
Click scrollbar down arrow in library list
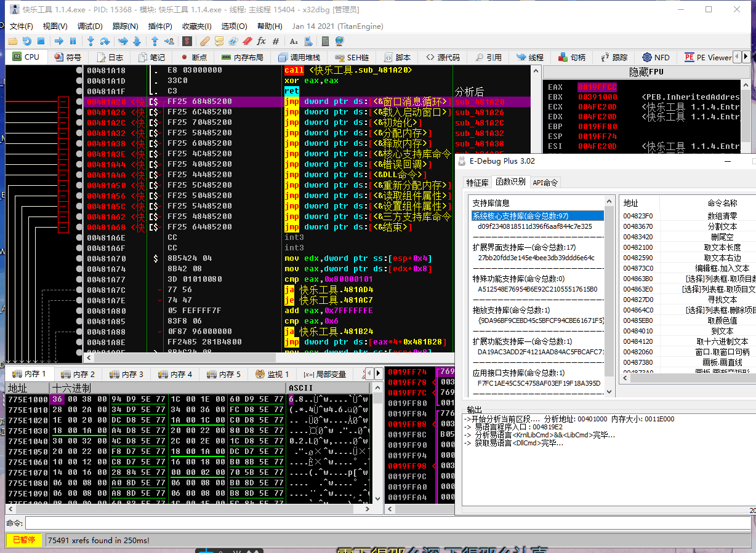(609, 391)
